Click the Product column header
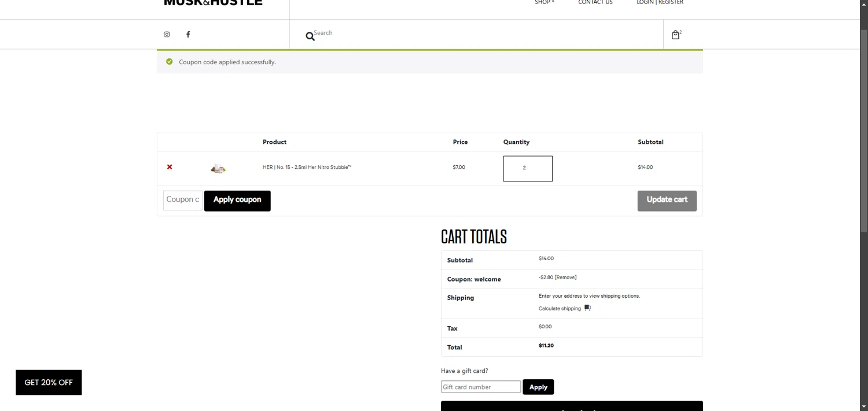This screenshot has height=411, width=868. 274,142
